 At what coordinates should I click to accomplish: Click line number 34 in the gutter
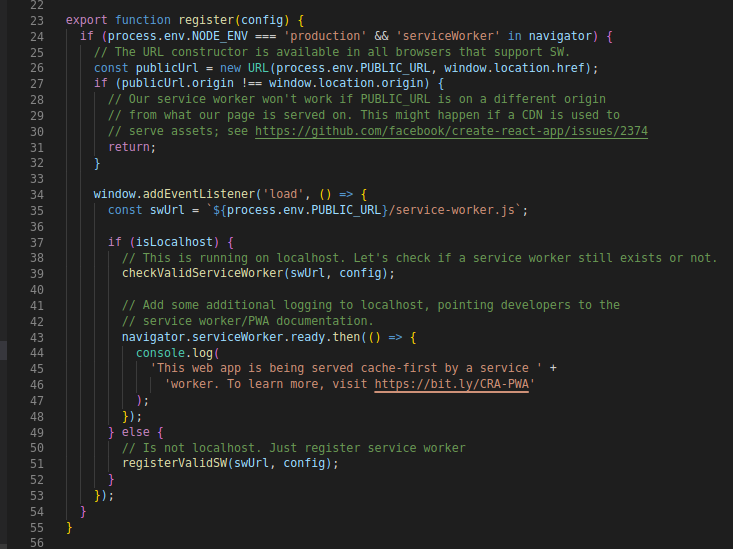tap(37, 195)
